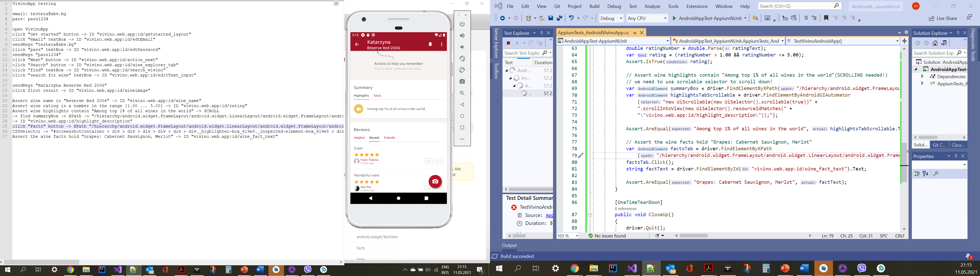Click Find in Files folder-search icon
Screen dimensions: 980x276
pos(755,18)
